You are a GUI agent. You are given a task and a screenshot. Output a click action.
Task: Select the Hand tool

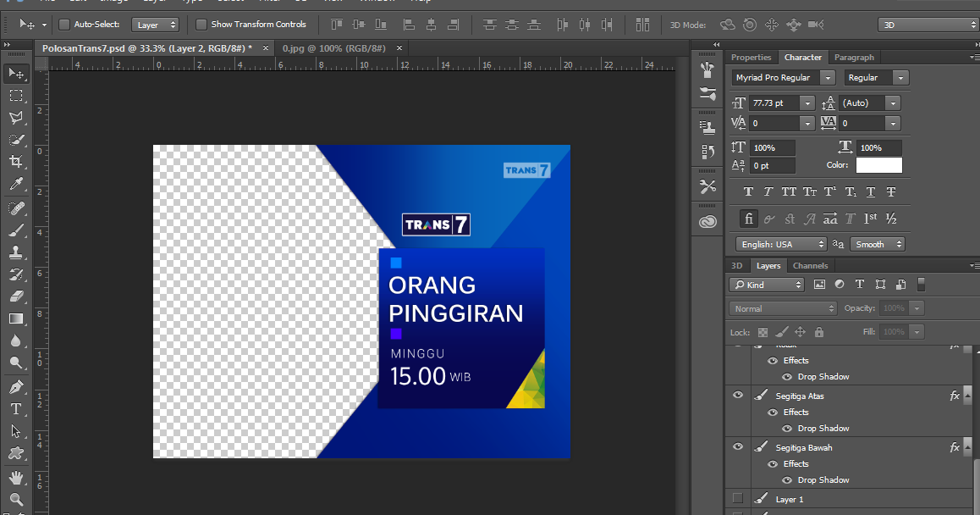pyautogui.click(x=16, y=478)
